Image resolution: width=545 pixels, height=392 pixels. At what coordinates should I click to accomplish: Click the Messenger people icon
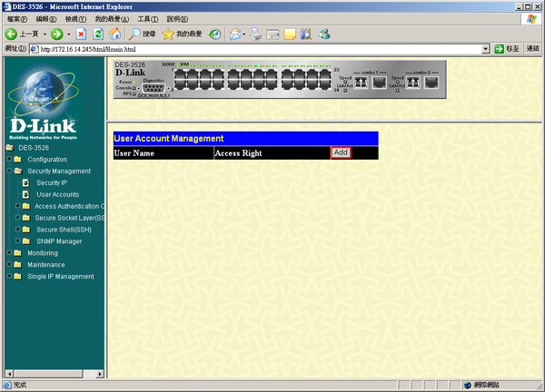pos(324,34)
